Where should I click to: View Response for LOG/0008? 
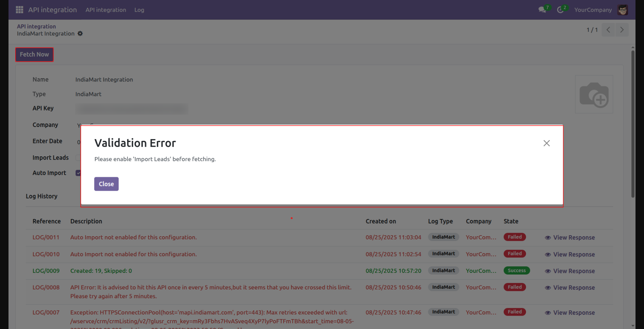pyautogui.click(x=574, y=288)
